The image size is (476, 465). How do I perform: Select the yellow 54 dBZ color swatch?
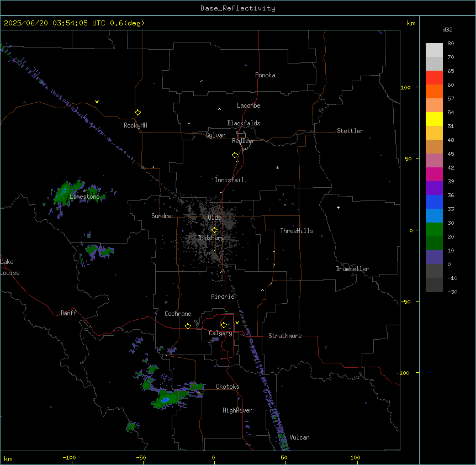coord(434,119)
